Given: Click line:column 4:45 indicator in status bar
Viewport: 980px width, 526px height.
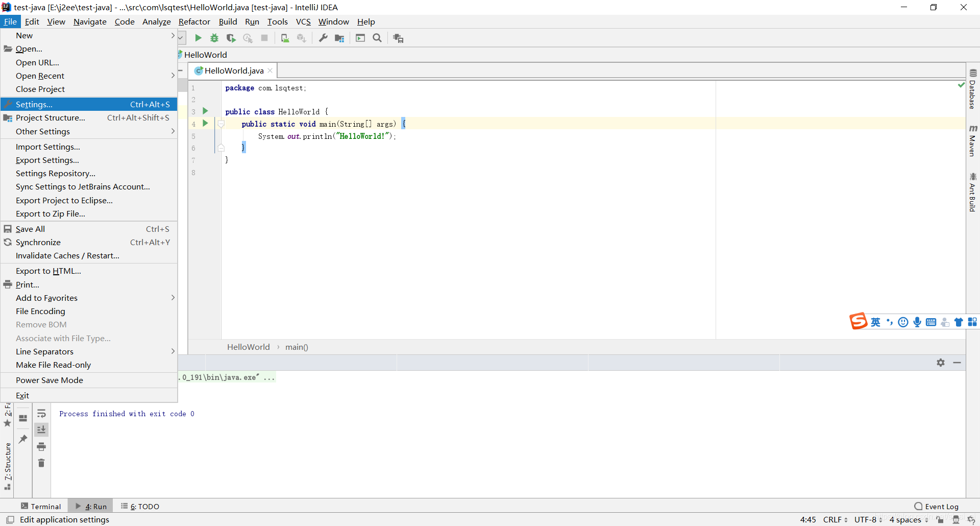Looking at the screenshot, I should [808, 519].
